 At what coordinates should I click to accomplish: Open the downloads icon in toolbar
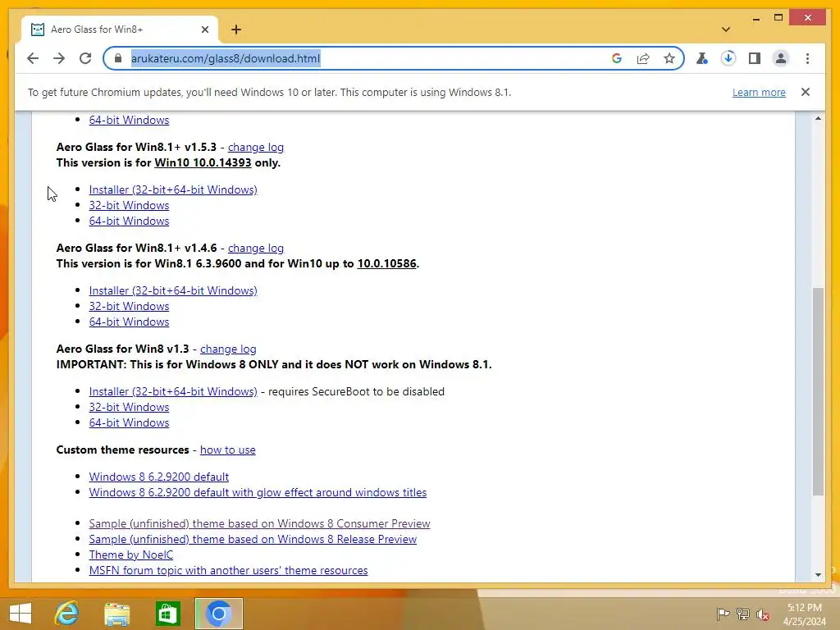coord(728,58)
